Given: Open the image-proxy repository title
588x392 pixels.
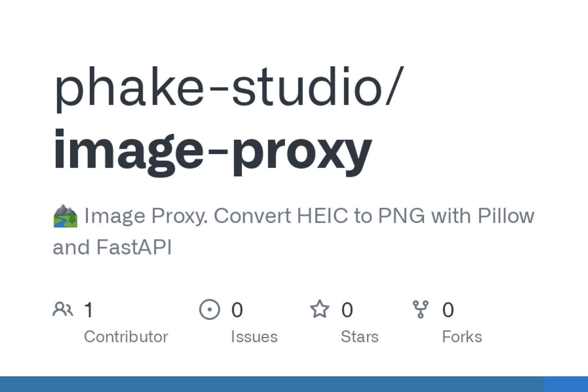Looking at the screenshot, I should point(212,152).
